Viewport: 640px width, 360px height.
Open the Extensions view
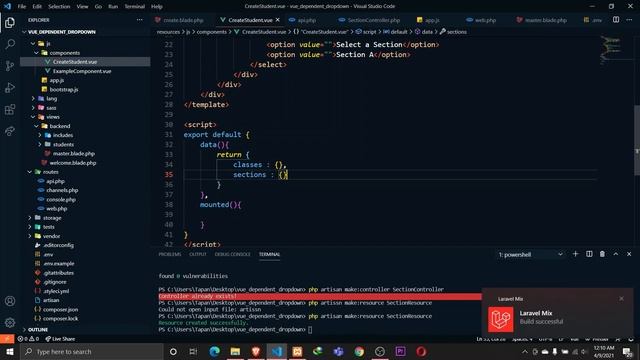click(x=10, y=109)
